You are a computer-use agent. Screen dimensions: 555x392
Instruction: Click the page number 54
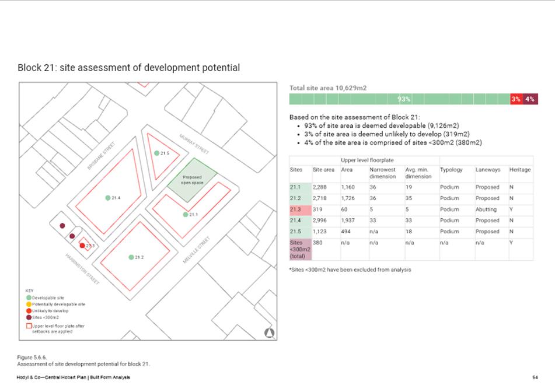535,377
